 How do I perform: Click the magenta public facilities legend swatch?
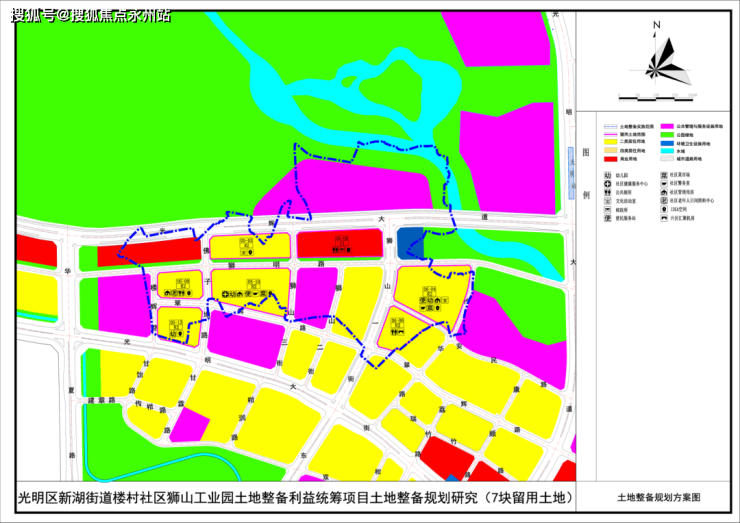pos(667,127)
